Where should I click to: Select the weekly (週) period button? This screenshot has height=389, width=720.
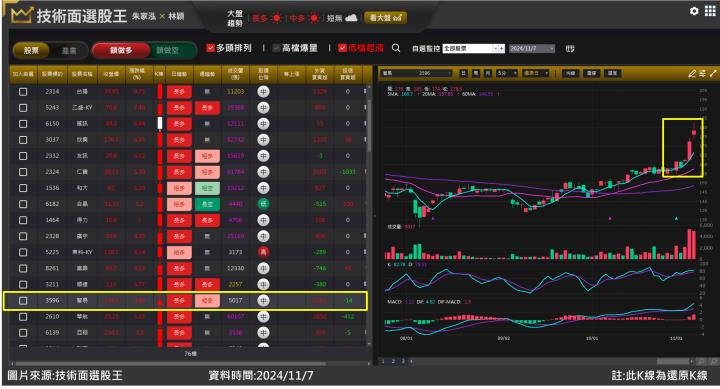point(476,73)
